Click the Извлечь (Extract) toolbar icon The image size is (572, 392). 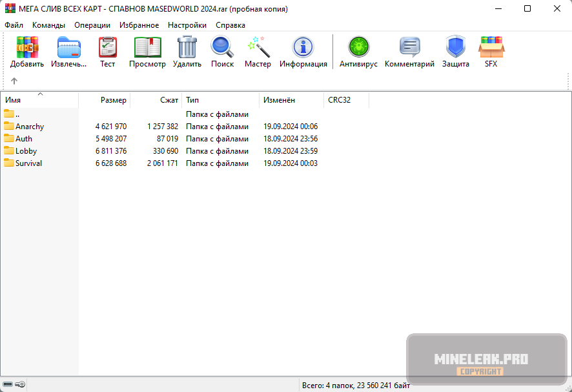tap(68, 47)
